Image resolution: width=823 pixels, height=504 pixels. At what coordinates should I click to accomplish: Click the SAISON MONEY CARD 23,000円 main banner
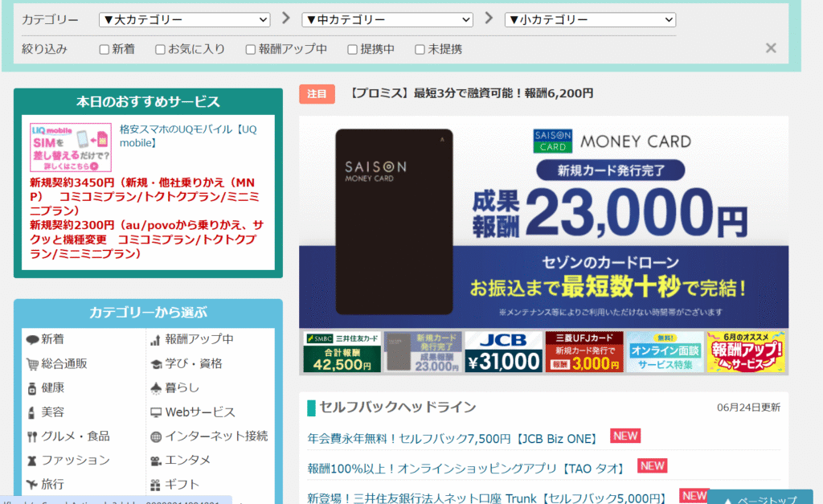coord(544,222)
